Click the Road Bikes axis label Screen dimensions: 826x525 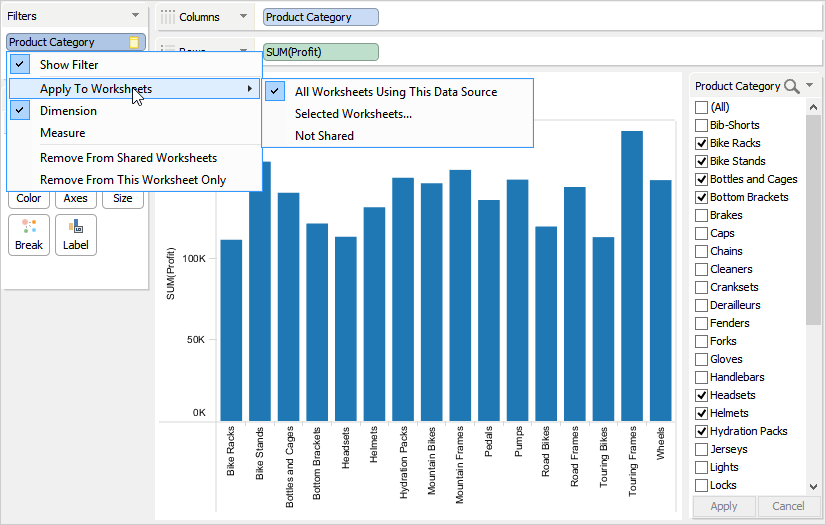pos(546,451)
